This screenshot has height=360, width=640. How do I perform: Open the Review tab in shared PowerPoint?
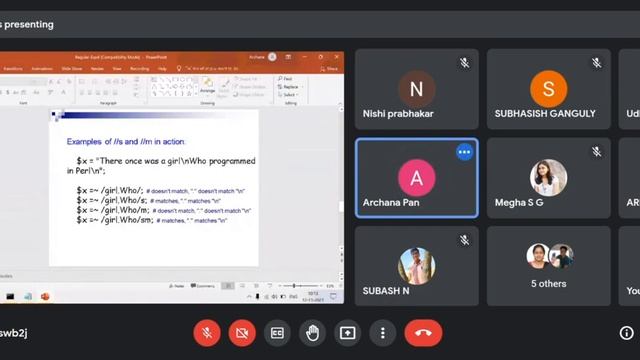(x=97, y=69)
